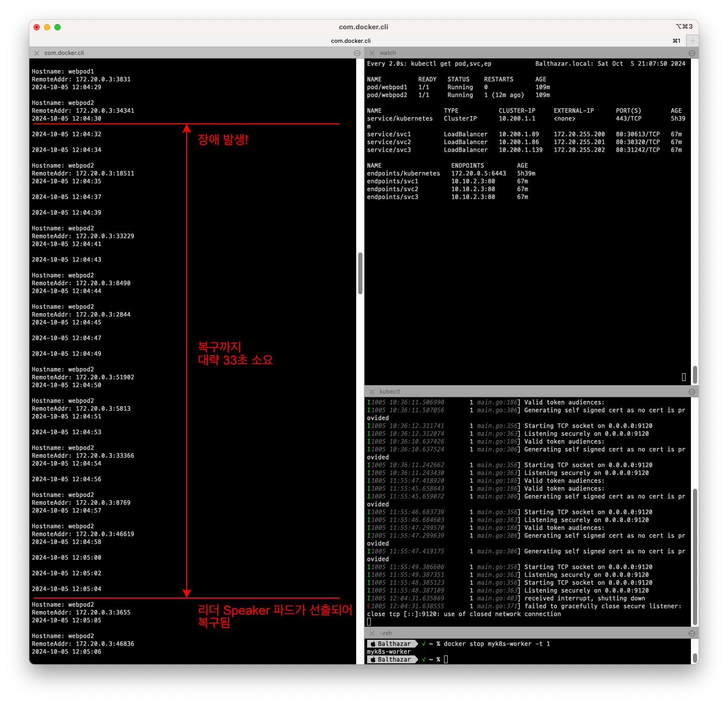This screenshot has height=703, width=728.
Task: Click service/kubernetes line
Action: [x=526, y=119]
